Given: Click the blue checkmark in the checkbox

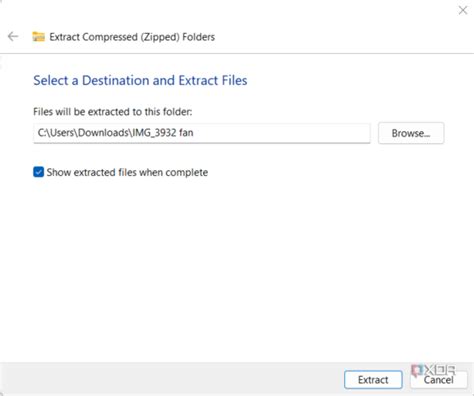Looking at the screenshot, I should 38,172.
